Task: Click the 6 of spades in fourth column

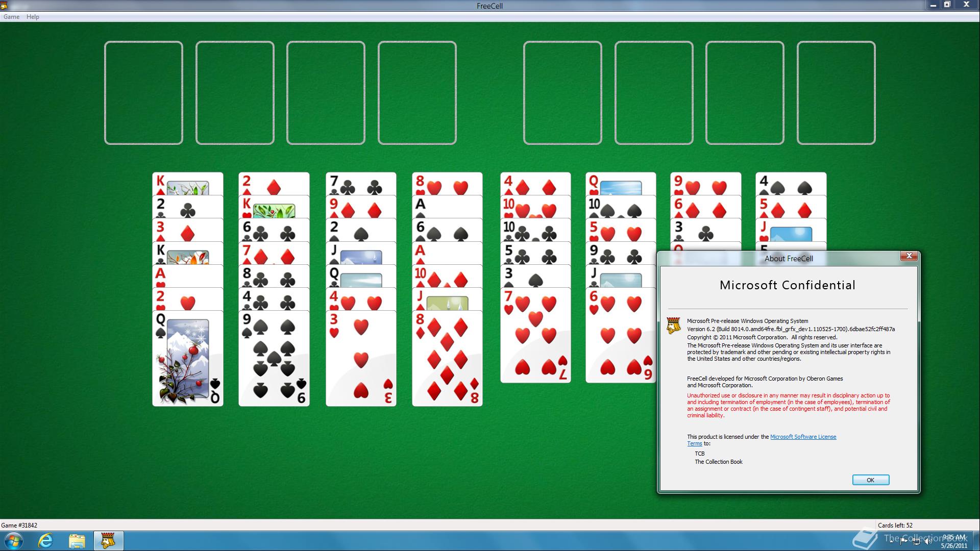Action: point(447,230)
